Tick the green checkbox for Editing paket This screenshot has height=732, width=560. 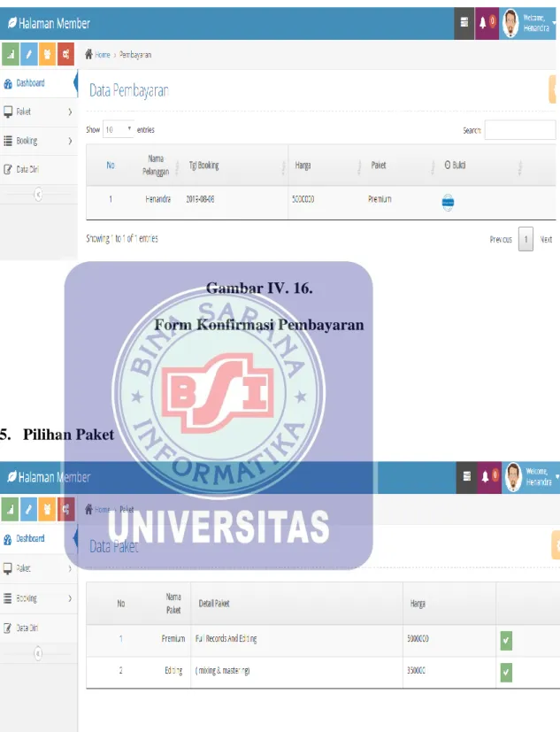coord(506,672)
